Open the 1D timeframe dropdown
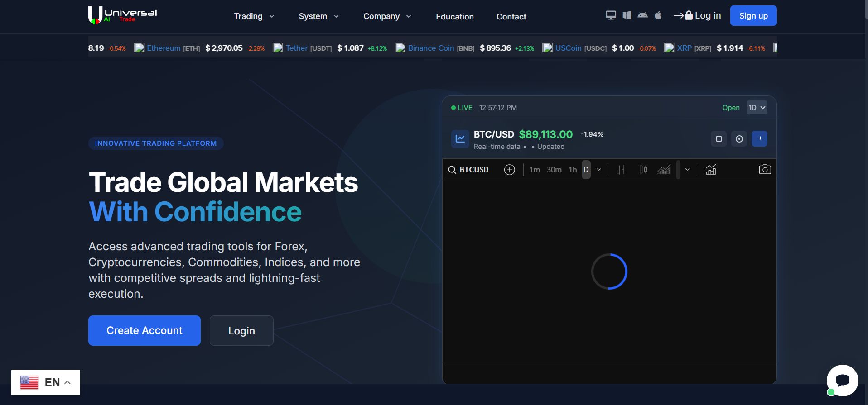The height and width of the screenshot is (405, 868). pos(757,108)
